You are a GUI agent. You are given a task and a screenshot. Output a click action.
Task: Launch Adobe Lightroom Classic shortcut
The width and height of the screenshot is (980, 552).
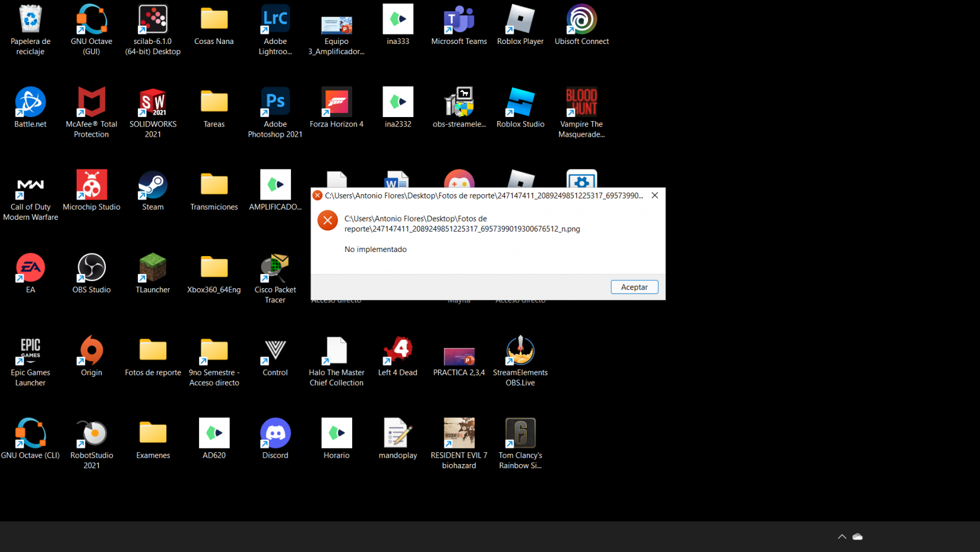coord(275,30)
